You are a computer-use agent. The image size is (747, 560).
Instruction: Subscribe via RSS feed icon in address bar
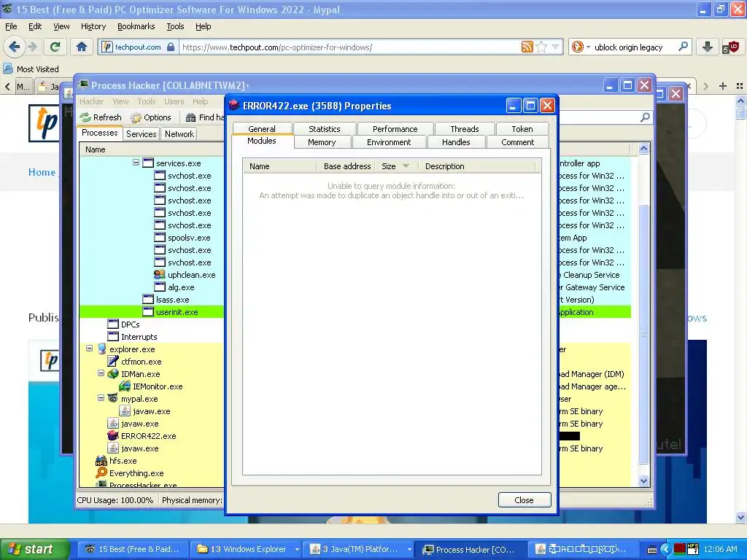coord(527,47)
